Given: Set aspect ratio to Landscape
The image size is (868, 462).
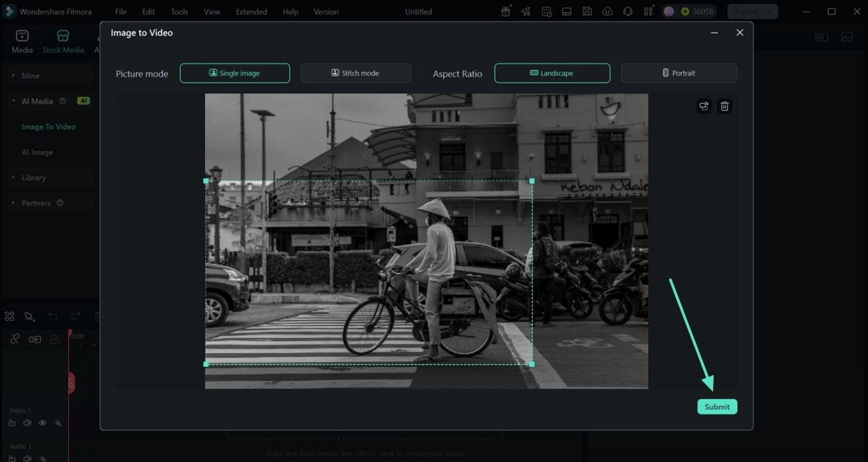Looking at the screenshot, I should tap(552, 73).
